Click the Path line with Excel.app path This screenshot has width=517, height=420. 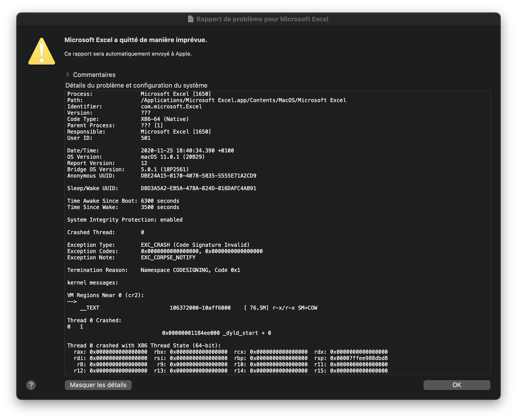tap(243, 100)
